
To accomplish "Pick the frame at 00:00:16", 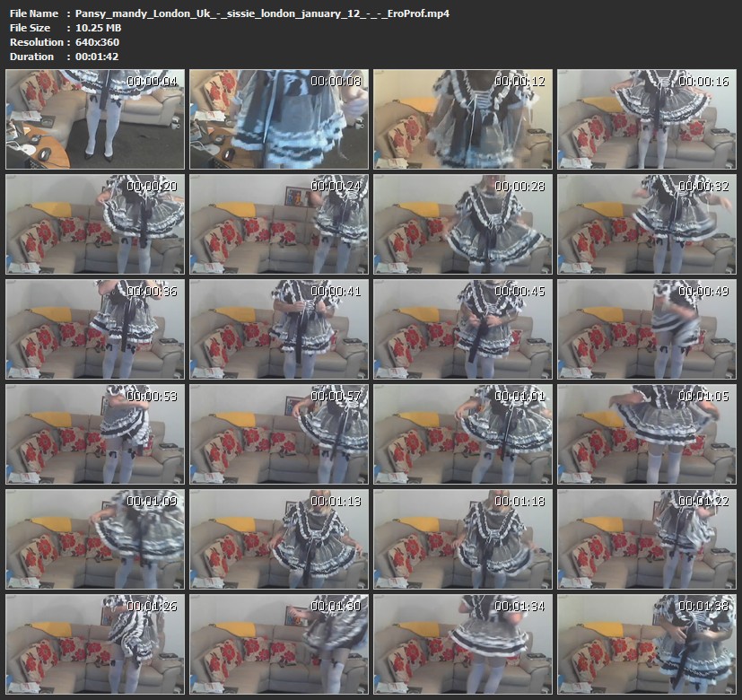I will coord(646,119).
